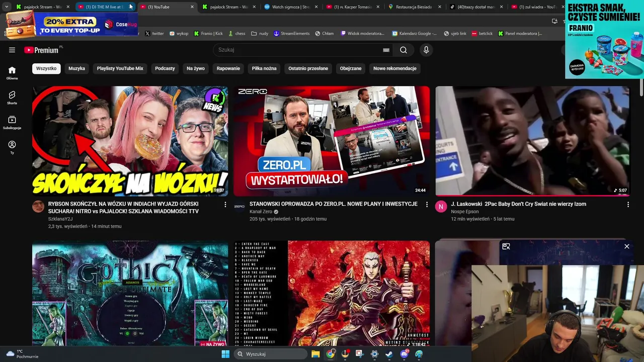Screen dimensions: 644x362
Task: Open Subskrypcje in the sidebar
Action: point(12,123)
